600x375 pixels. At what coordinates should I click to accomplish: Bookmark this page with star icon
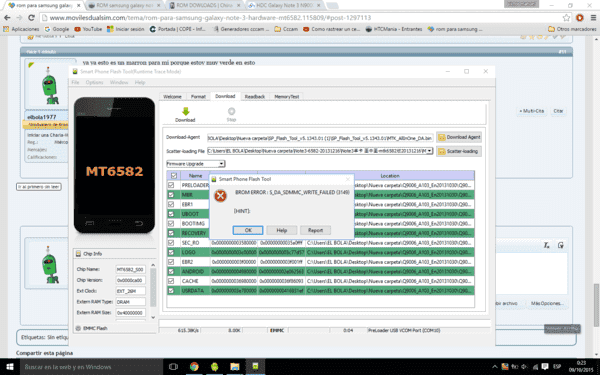tap(566, 18)
